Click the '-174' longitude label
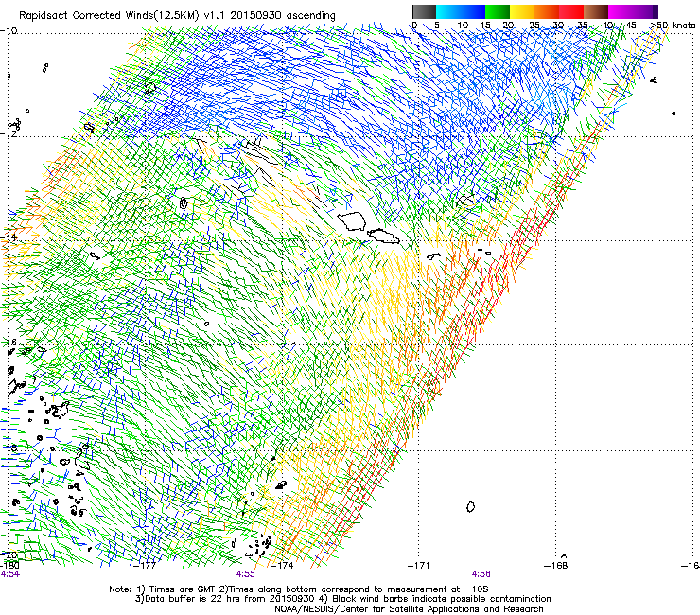This screenshot has height=615, width=700. point(283,566)
